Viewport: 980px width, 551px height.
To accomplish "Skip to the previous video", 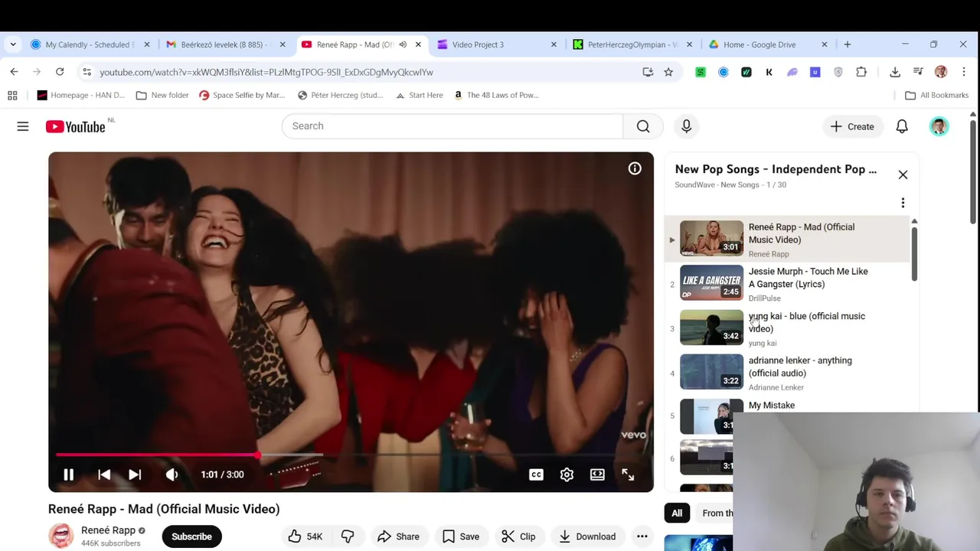I will 104,474.
